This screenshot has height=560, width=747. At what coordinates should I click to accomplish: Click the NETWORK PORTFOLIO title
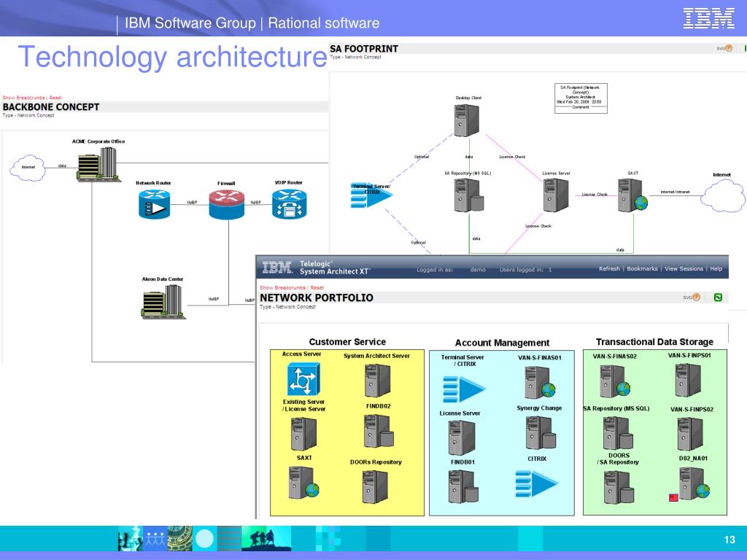coord(317,297)
